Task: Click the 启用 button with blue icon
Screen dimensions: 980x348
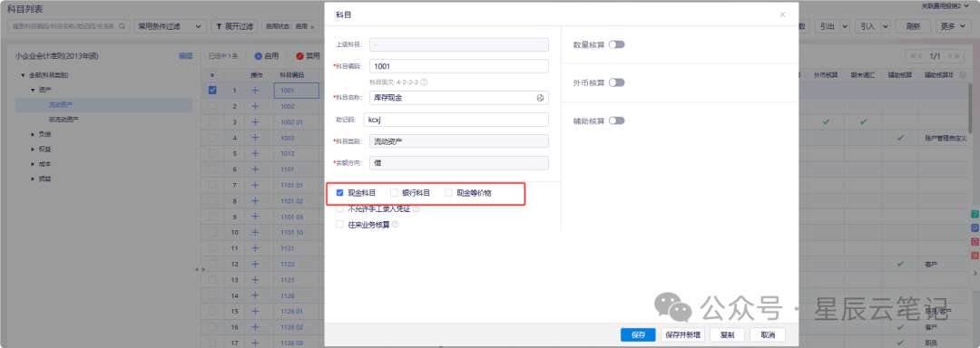Action: point(266,56)
